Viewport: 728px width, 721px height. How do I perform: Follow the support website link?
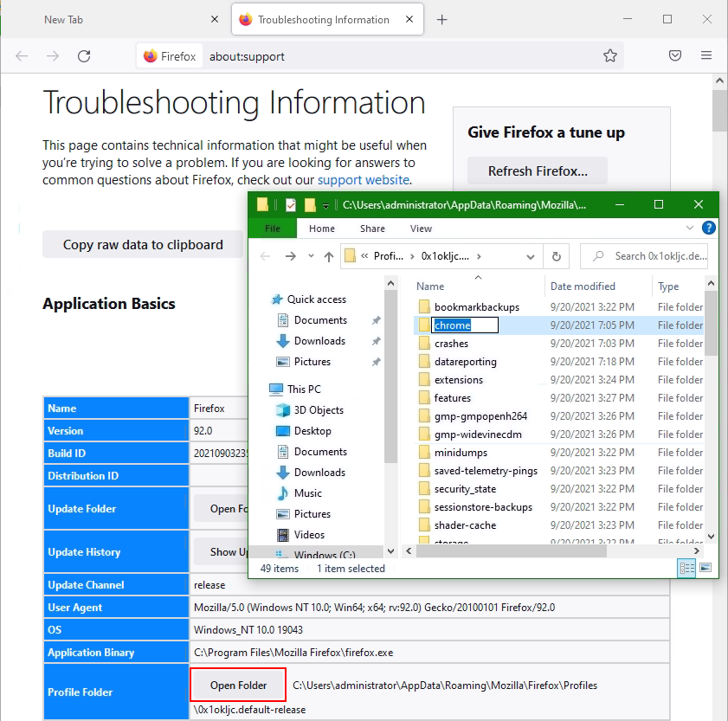click(363, 180)
